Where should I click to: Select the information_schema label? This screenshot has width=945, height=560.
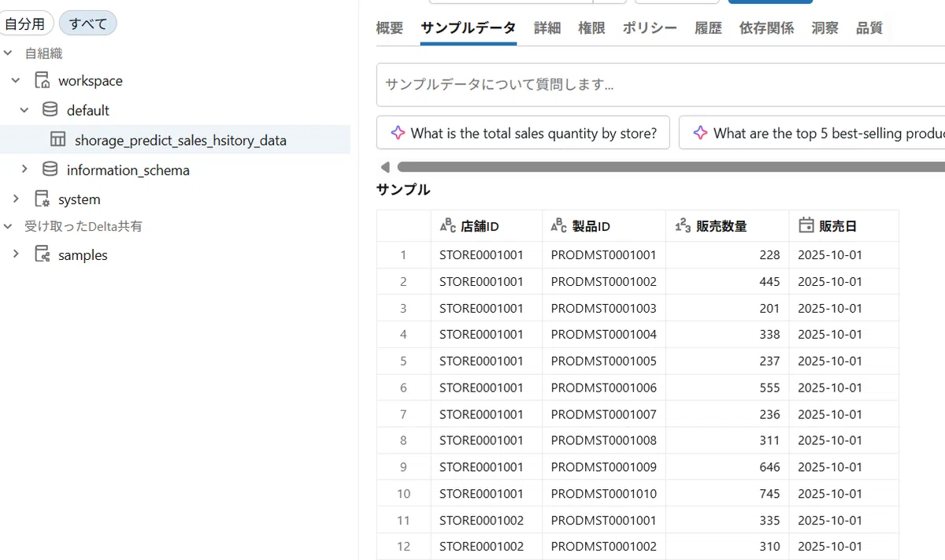click(128, 170)
